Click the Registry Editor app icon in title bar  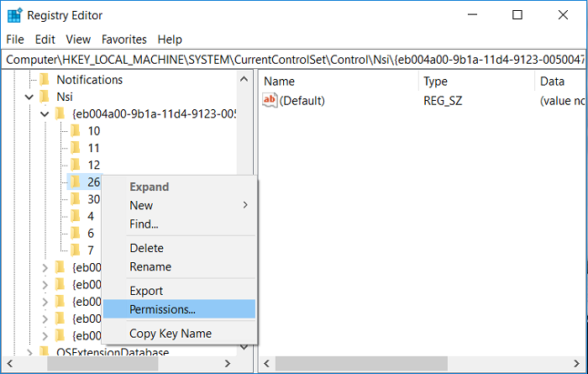pyautogui.click(x=14, y=15)
